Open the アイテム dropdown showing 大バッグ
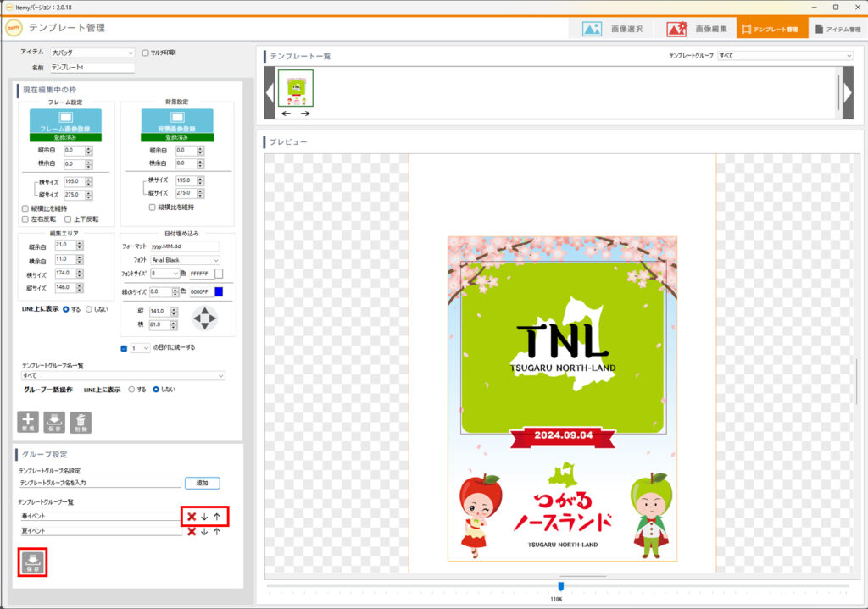Image resolution: width=868 pixels, height=609 pixels. tap(92, 53)
